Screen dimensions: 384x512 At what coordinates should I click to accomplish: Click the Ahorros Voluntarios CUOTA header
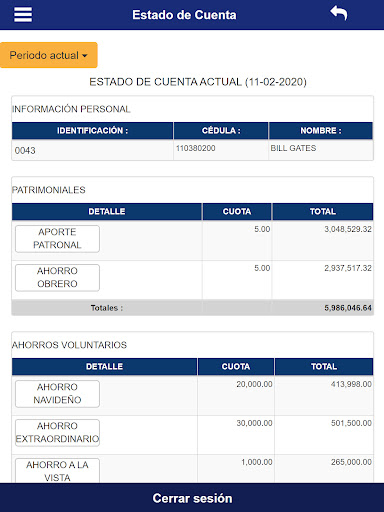[236, 367]
